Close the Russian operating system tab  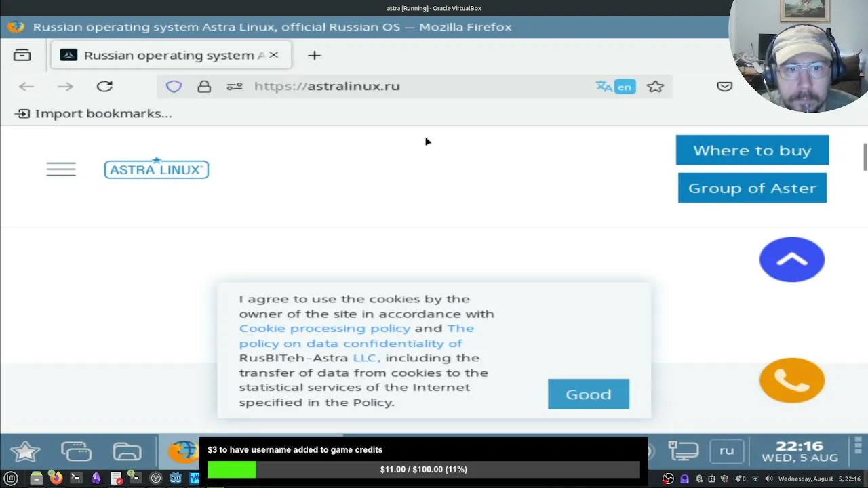(273, 55)
